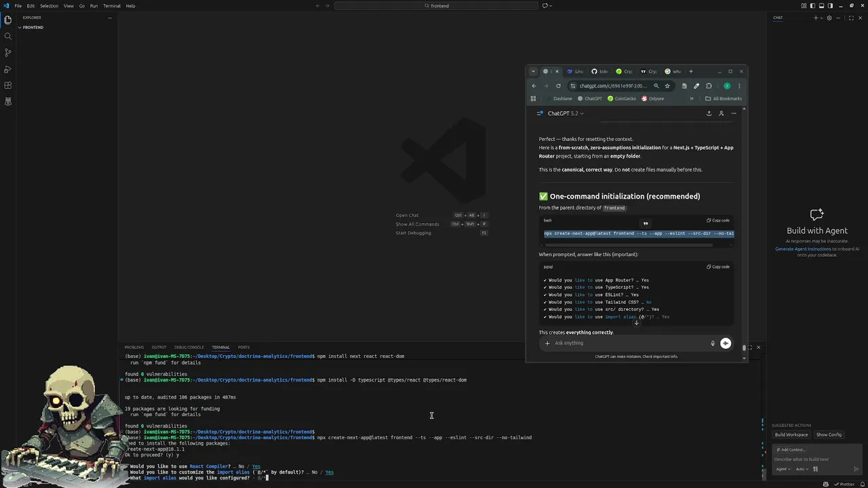The height and width of the screenshot is (488, 868).
Task: Collapse the FRONTEND folder section
Action: click(x=33, y=27)
